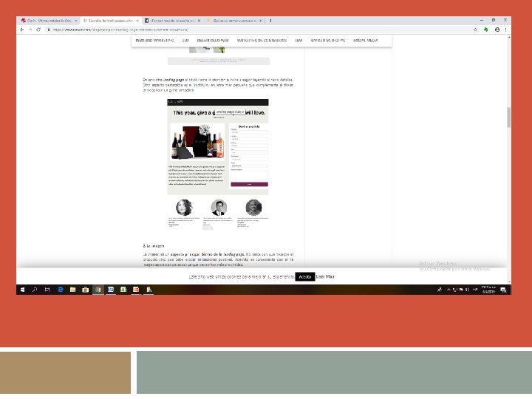Open the Marketing de Contenidos menu item
This screenshot has height=399, width=532.
click(x=262, y=41)
